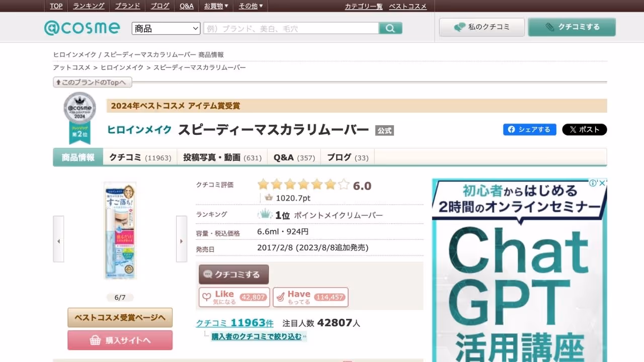Viewport: 644px width, 362px height.
Task: Click the star rating display
Action: (x=303, y=185)
